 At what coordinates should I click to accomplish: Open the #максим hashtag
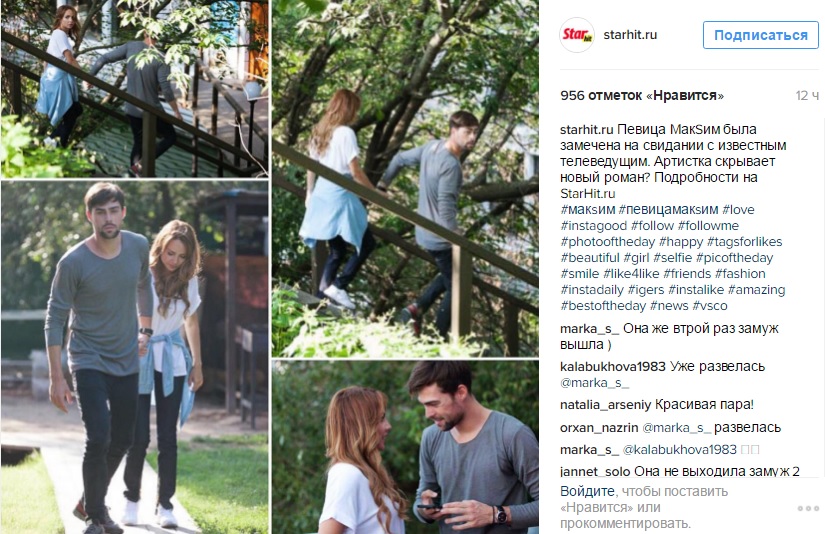pos(588,209)
